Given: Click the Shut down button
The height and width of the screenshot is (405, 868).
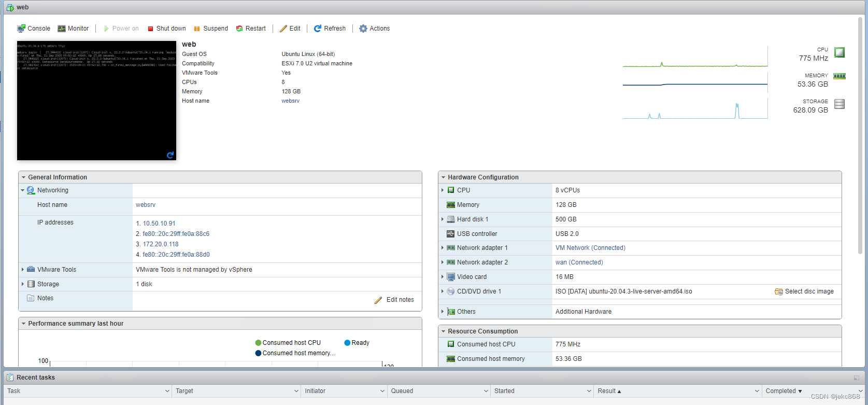Looking at the screenshot, I should [x=166, y=29].
